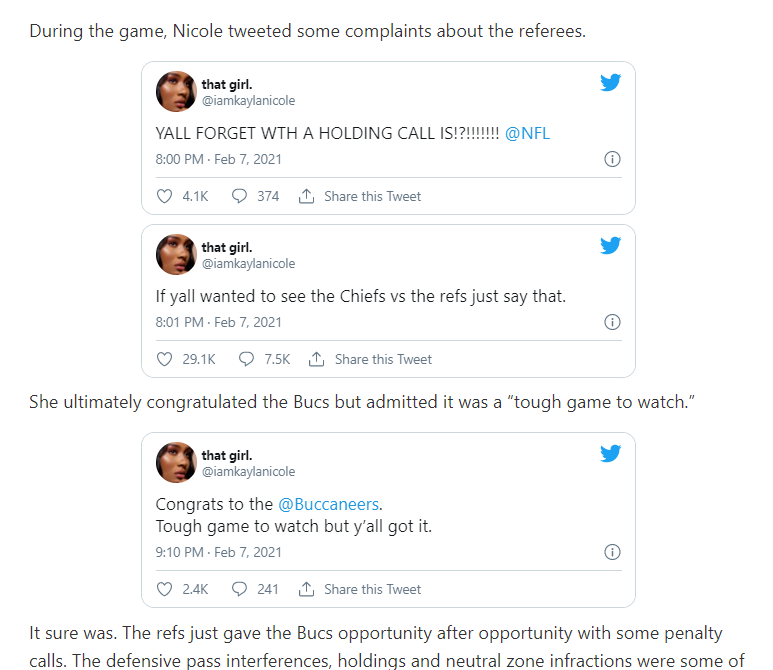The height and width of the screenshot is (670, 773).
Task: Share the Chiefs vs the refs tweet
Action: (x=372, y=359)
